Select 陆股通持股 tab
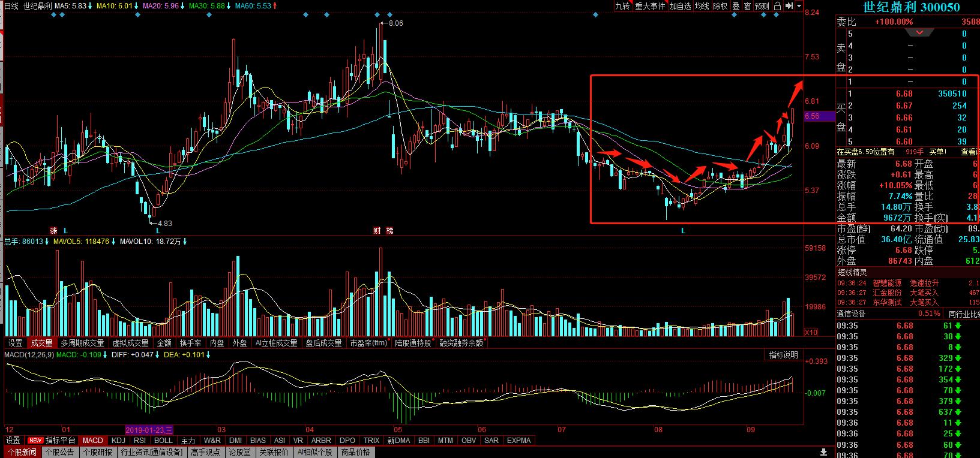 click(x=413, y=343)
